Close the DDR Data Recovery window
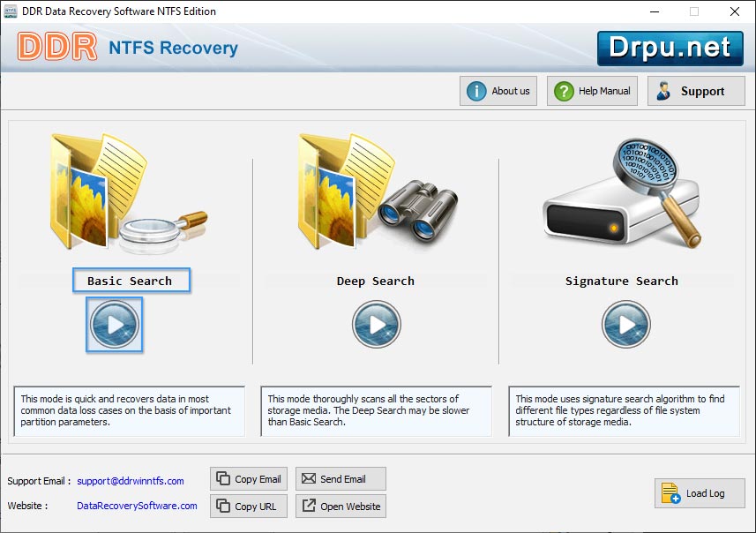Screen dimensions: 756x533 pos(735,11)
